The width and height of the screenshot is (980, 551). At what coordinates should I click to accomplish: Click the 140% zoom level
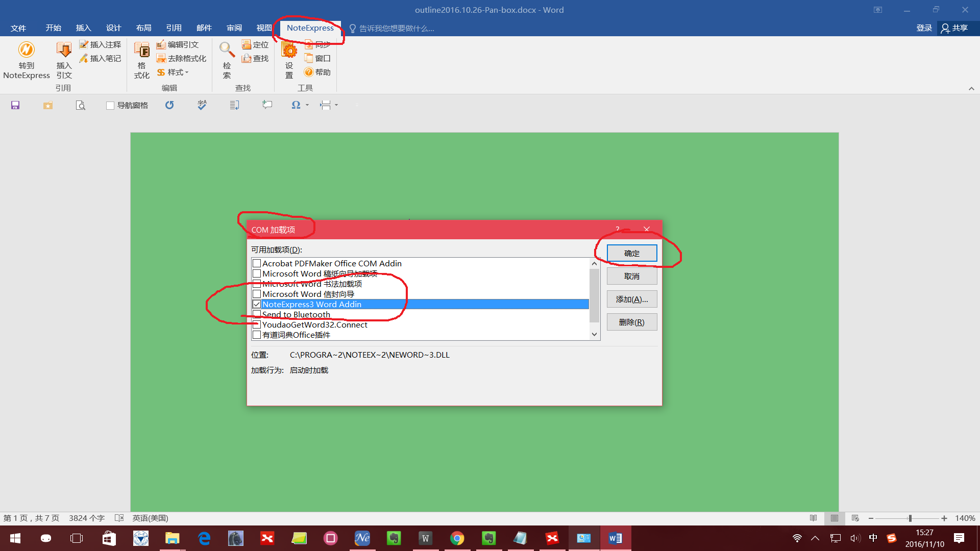pyautogui.click(x=965, y=518)
